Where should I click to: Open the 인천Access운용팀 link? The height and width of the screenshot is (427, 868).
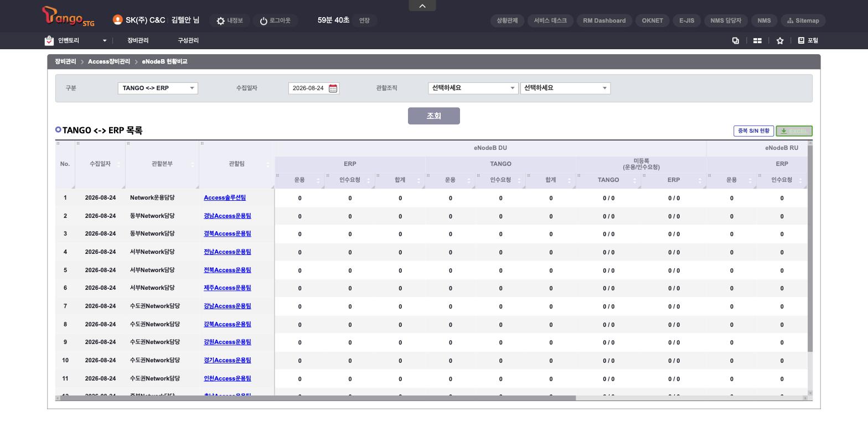point(228,378)
